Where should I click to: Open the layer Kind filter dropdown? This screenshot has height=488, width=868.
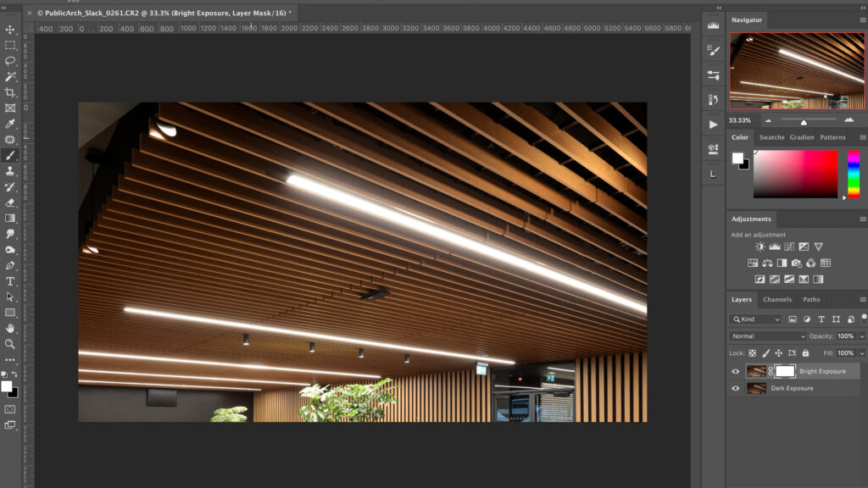(755, 319)
